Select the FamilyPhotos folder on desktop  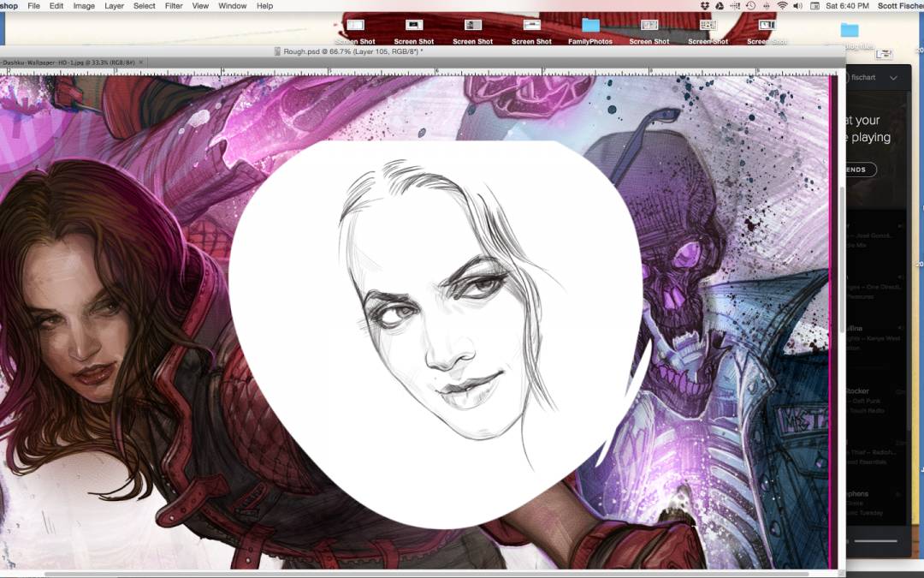(590, 32)
